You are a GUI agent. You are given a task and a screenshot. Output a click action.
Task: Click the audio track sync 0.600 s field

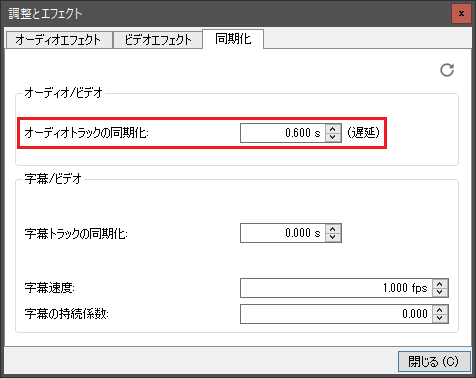pyautogui.click(x=283, y=133)
